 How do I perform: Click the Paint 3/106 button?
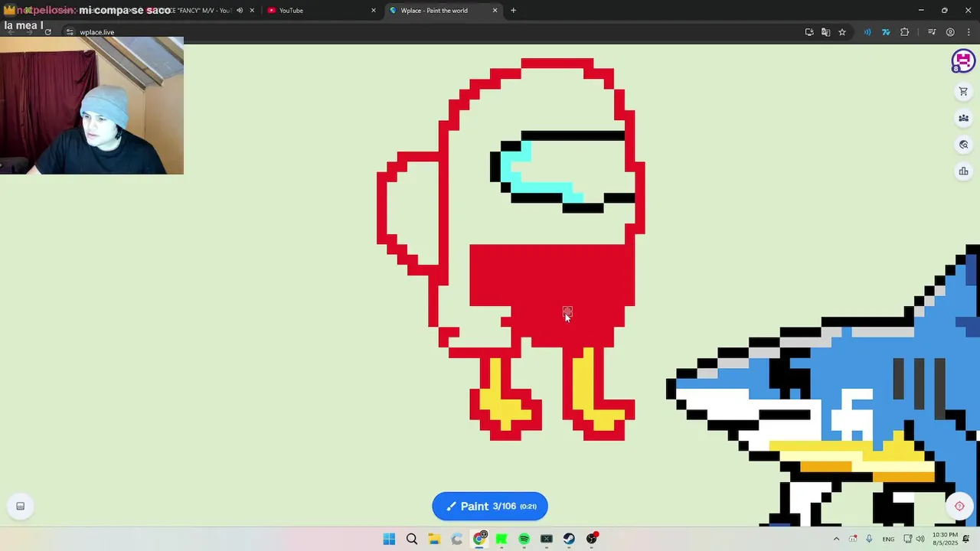(x=490, y=506)
